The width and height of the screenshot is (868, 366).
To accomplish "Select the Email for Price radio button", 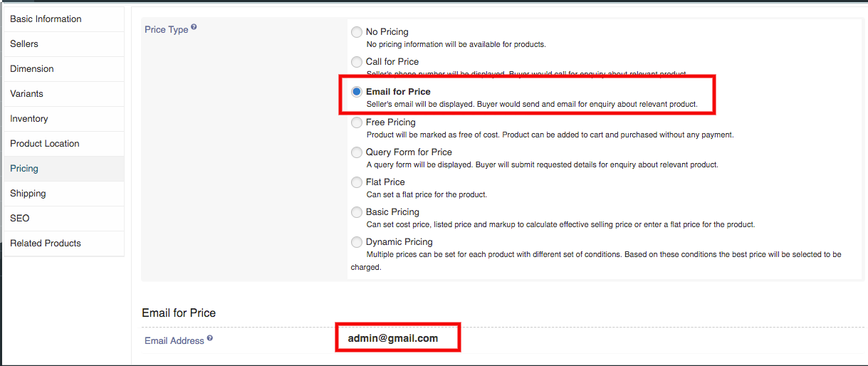I will [357, 92].
